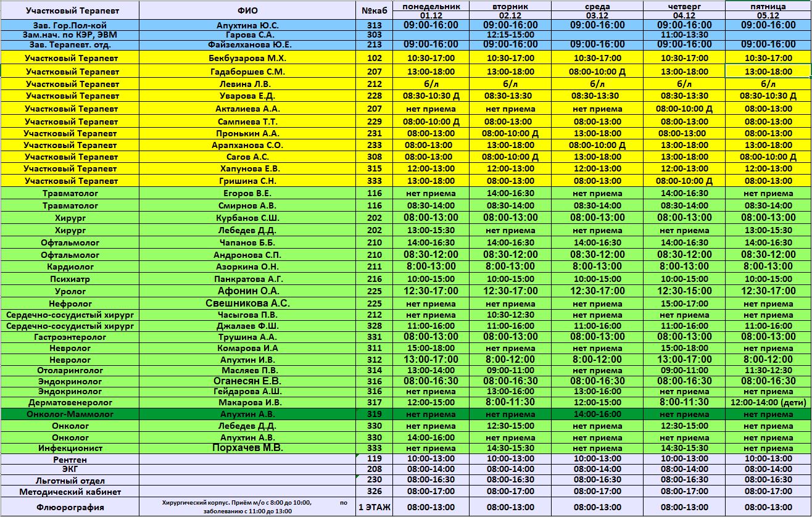Click the '12:00-14:00 (дети)' Friday cell
The height and width of the screenshot is (517, 812).
coord(768,402)
